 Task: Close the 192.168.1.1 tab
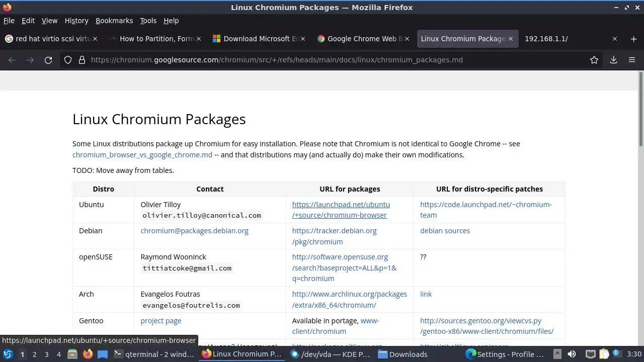[x=614, y=39]
